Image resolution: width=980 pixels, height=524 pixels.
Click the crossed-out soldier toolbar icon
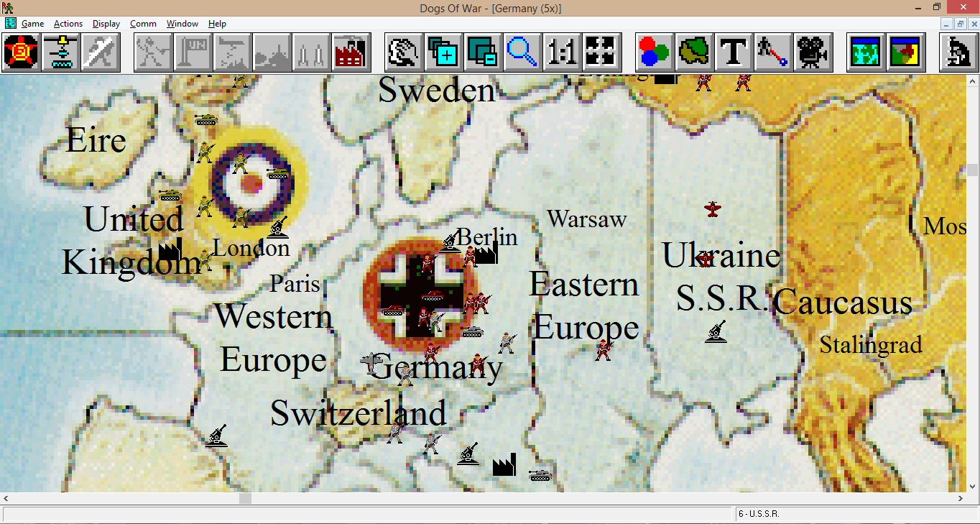tap(100, 52)
